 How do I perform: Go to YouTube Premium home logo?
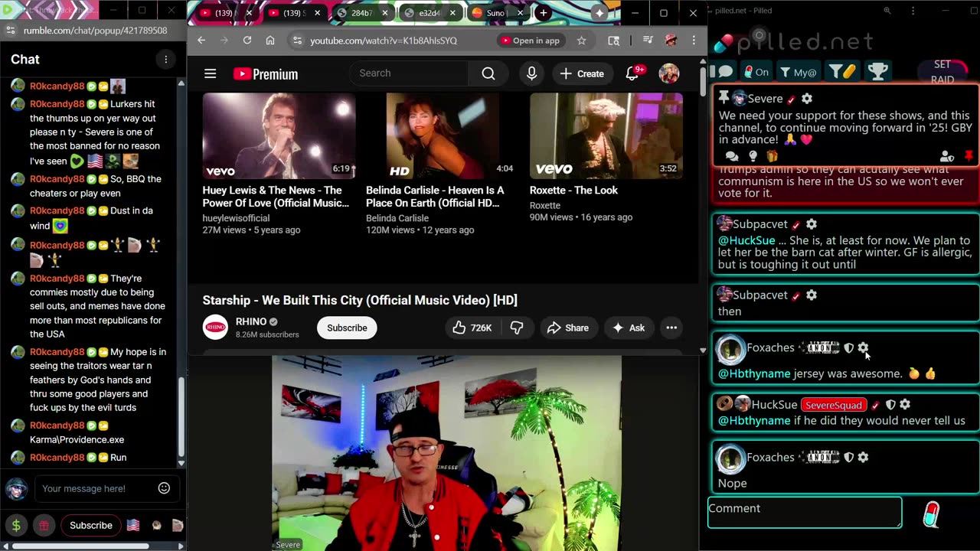(266, 74)
